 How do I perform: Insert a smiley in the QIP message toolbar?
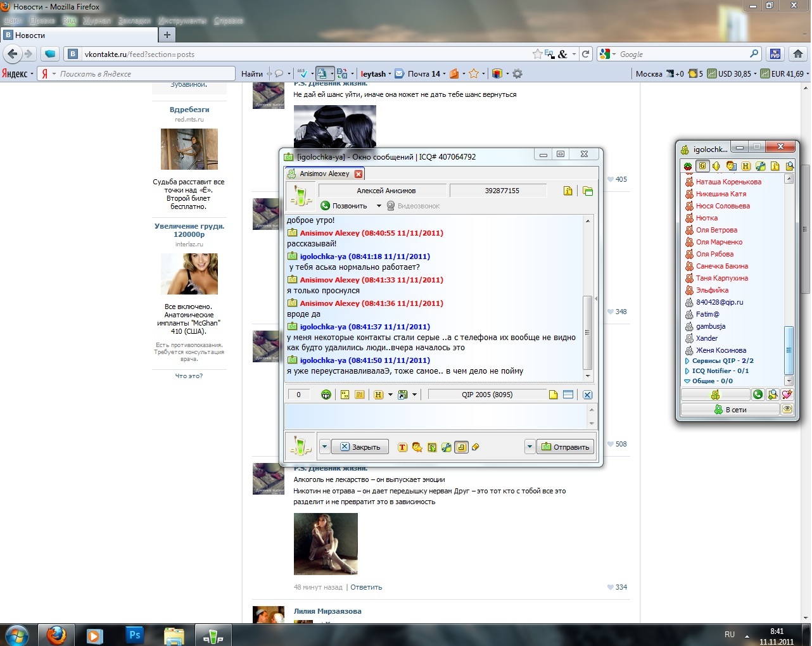[326, 395]
